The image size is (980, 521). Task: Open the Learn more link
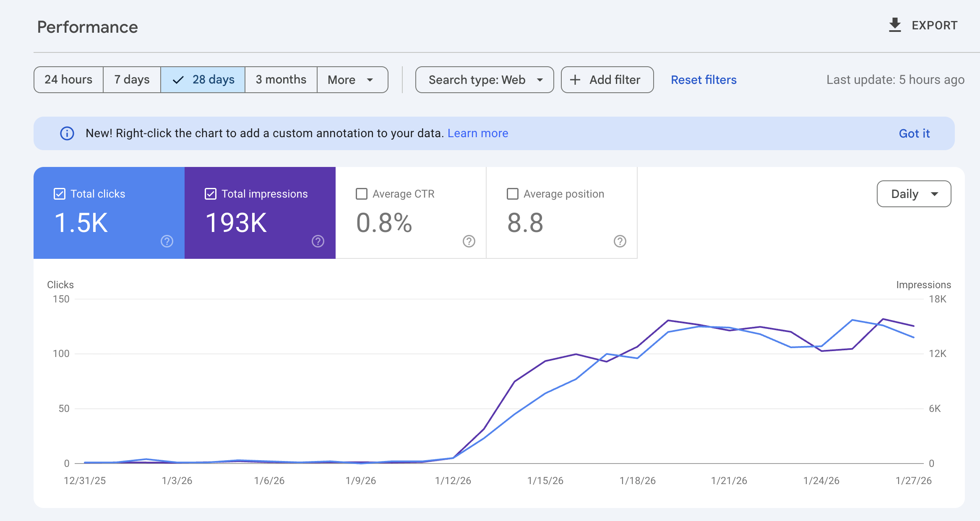[x=478, y=133]
